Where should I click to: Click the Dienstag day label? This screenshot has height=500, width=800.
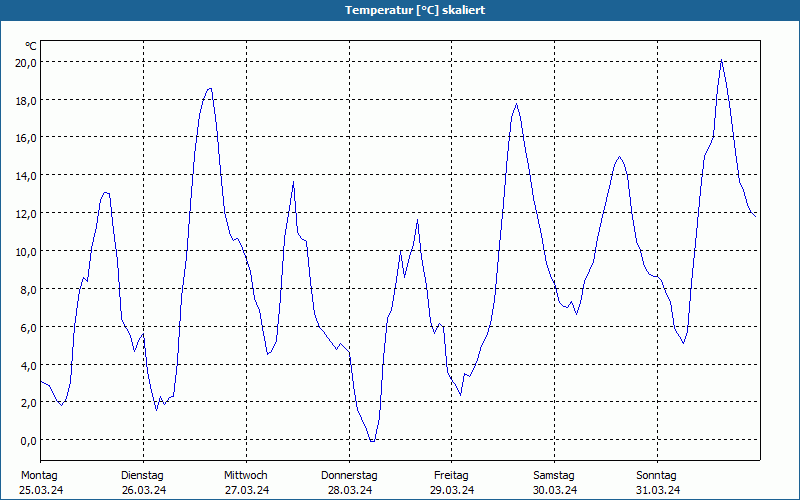coord(142,476)
